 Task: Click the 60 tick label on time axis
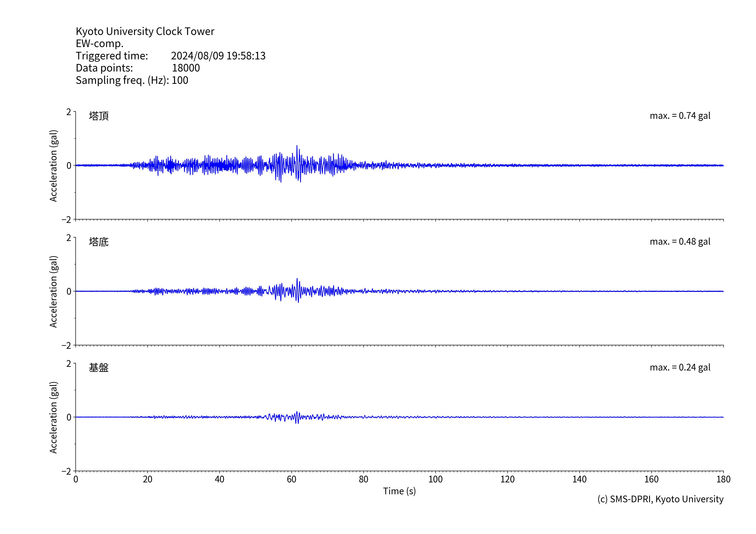coord(291,479)
